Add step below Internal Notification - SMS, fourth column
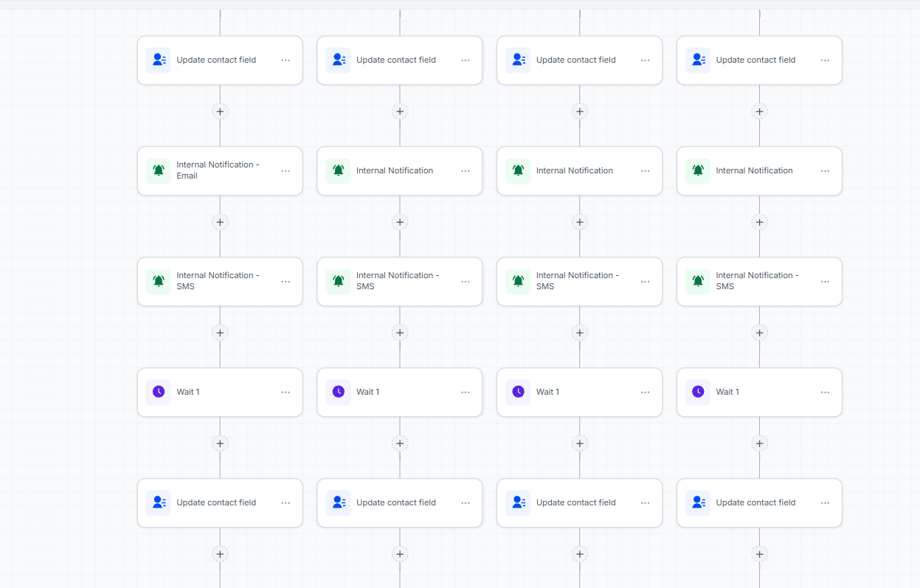The height and width of the screenshot is (588, 920). (760, 333)
